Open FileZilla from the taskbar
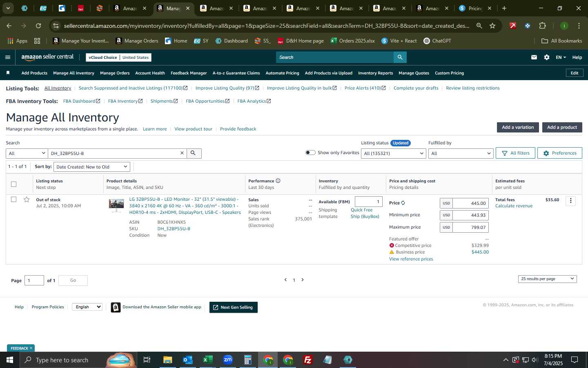Image resolution: width=588 pixels, height=368 pixels. [308, 360]
